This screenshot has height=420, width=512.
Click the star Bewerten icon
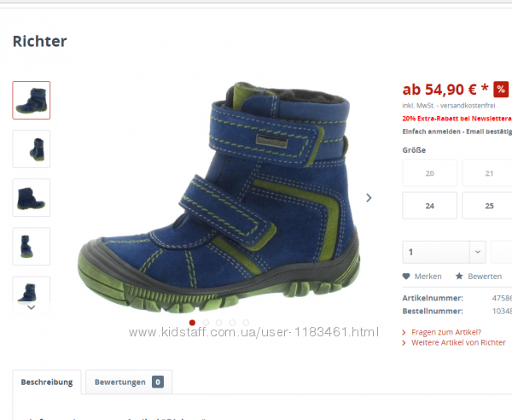(459, 277)
